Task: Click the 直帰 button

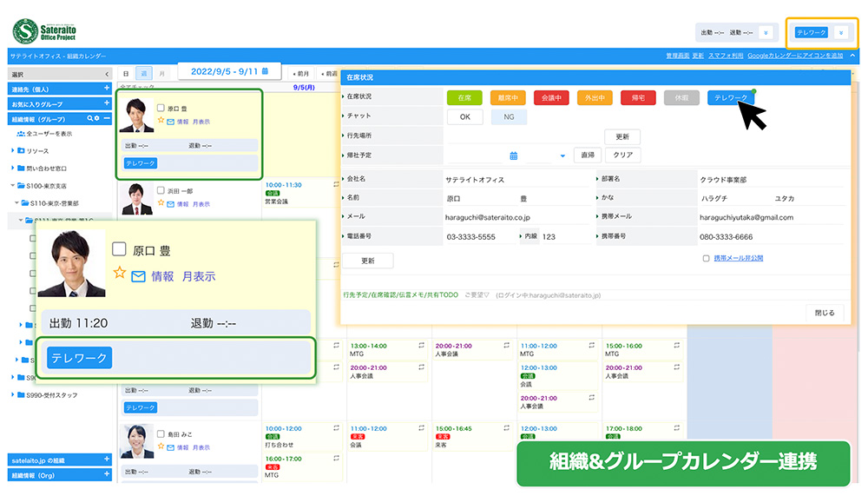Action: click(x=588, y=155)
